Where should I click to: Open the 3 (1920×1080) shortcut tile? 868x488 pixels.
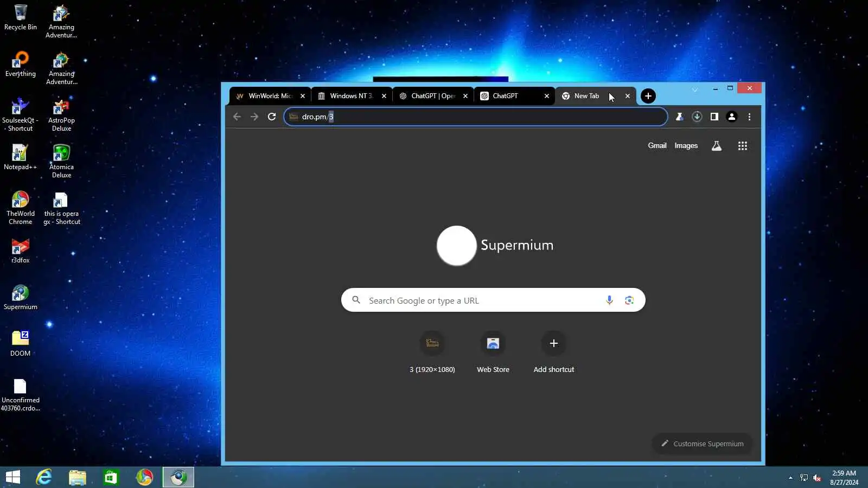pos(432,352)
